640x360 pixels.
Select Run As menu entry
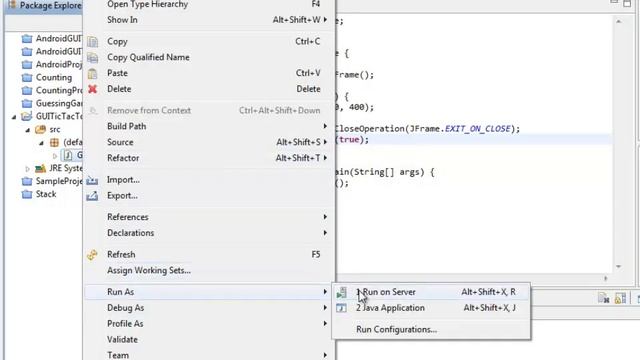209,292
